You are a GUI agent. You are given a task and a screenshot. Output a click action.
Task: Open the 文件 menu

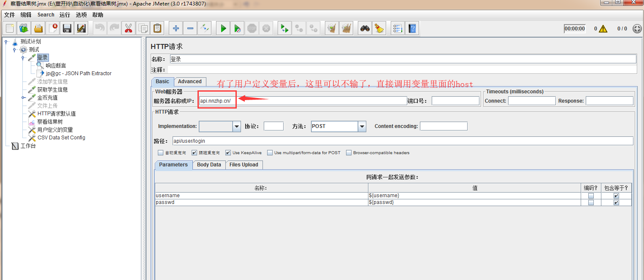9,15
